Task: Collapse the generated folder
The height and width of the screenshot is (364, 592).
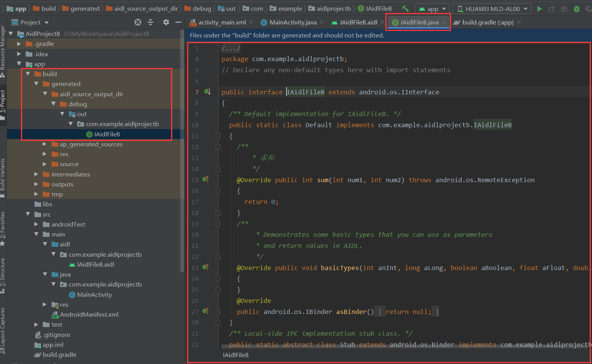Action: point(37,84)
